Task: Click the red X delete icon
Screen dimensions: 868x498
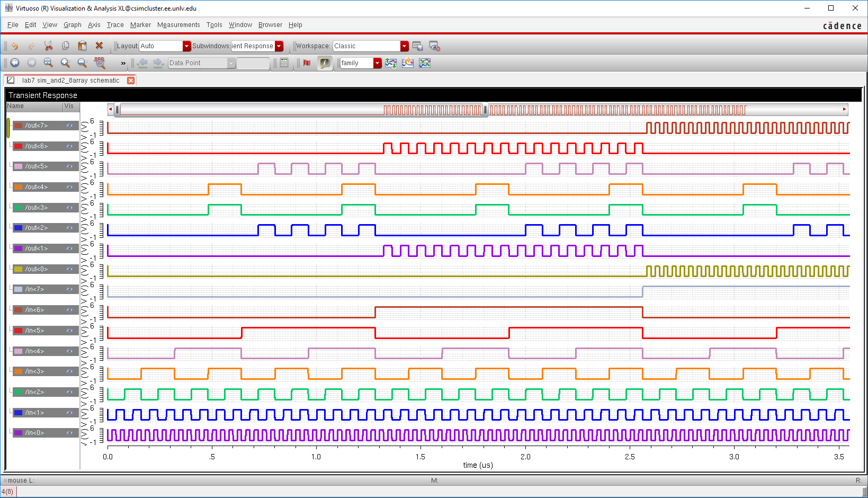Action: pyautogui.click(x=99, y=46)
